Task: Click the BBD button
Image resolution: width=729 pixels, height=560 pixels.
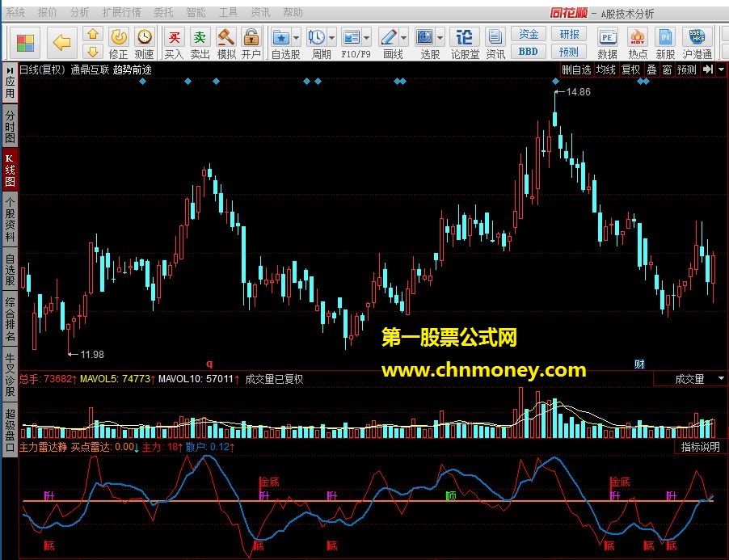Action: pyautogui.click(x=529, y=52)
